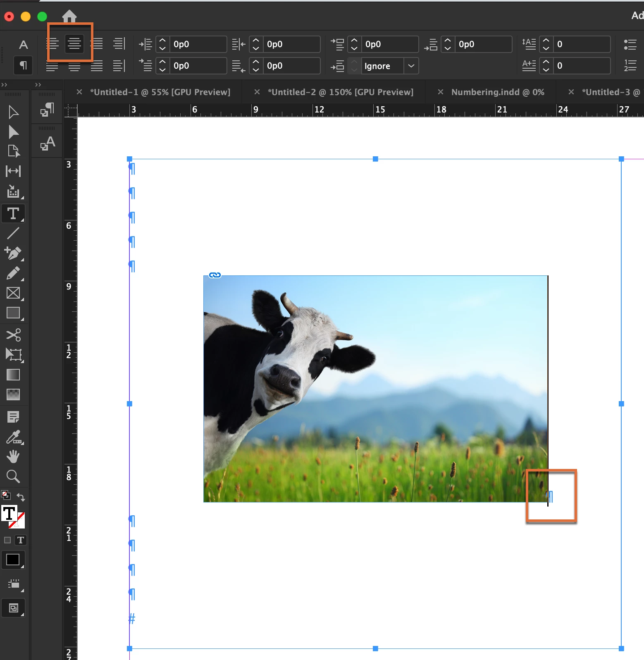Select the Line tool
The height and width of the screenshot is (660, 644).
tap(13, 233)
